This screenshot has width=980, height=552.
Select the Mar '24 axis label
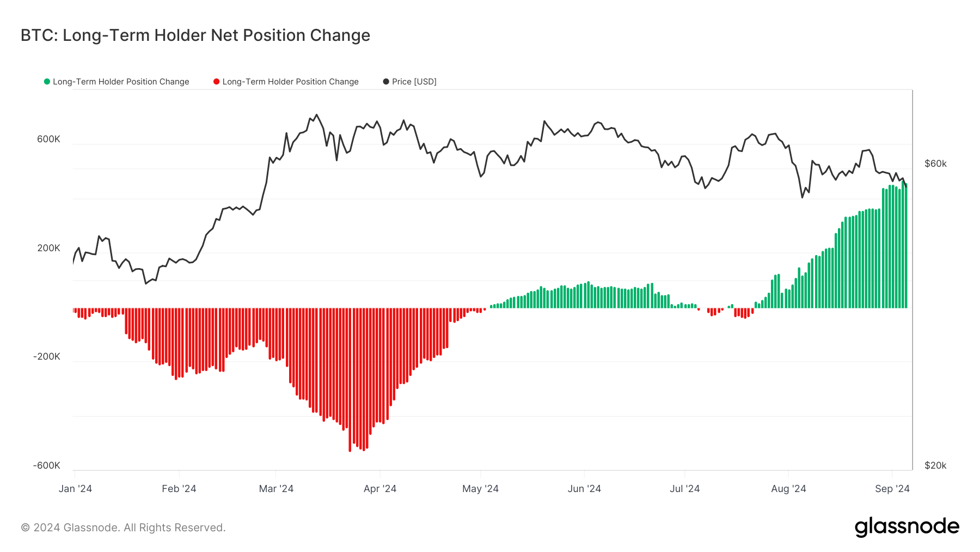(x=276, y=489)
